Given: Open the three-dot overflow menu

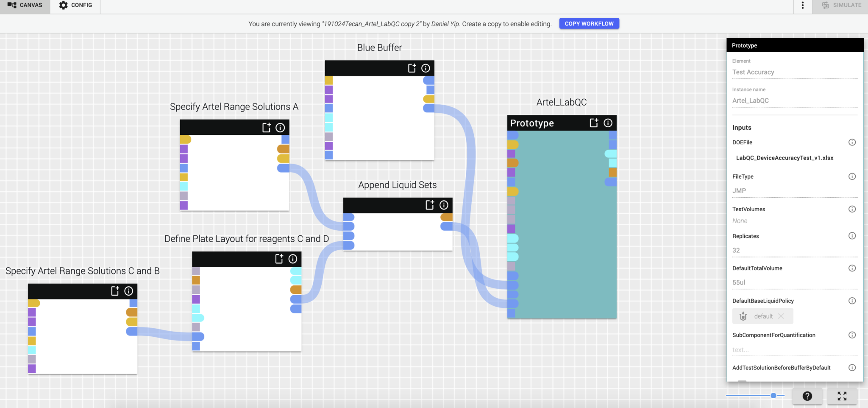Looking at the screenshot, I should pyautogui.click(x=804, y=5).
